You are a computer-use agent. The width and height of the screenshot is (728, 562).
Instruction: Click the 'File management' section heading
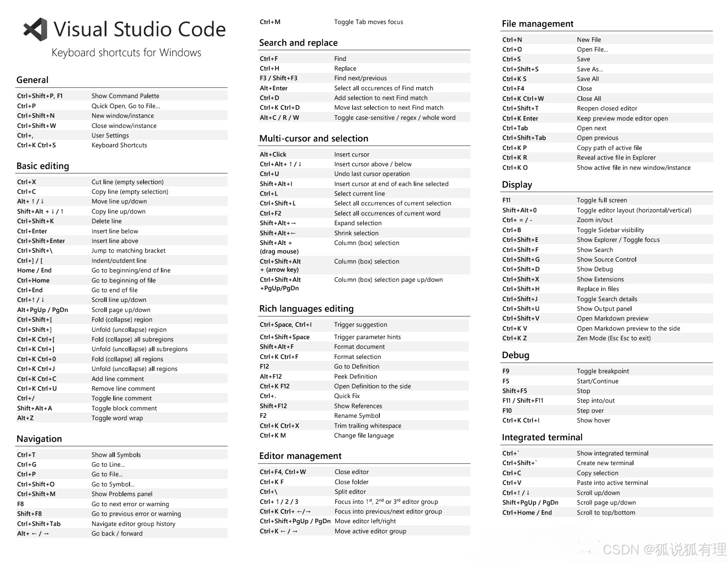(538, 24)
